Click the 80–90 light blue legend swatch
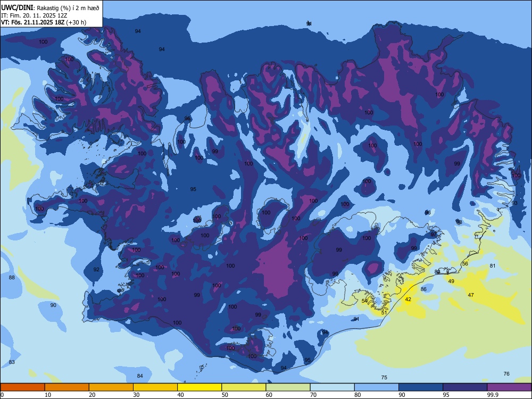 click(377, 387)
